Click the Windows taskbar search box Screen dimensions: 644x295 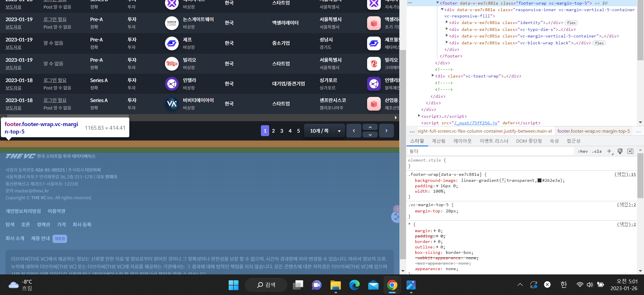pyautogui.click(x=266, y=285)
